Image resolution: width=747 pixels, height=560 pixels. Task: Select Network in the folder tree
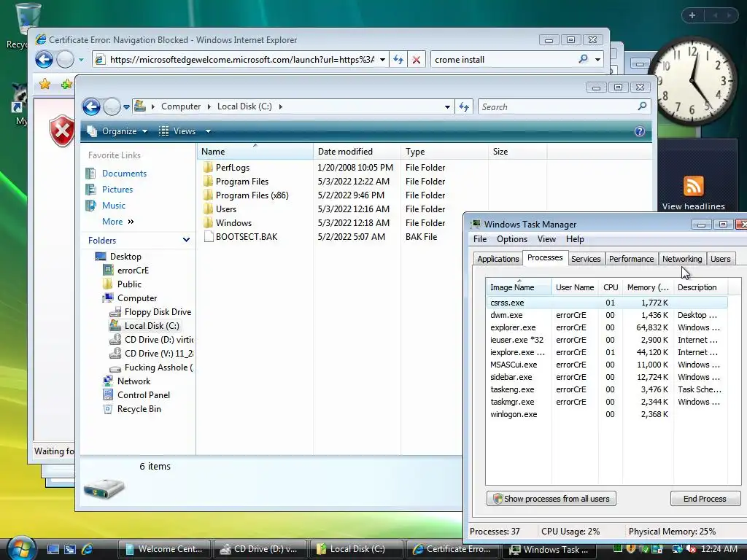(133, 381)
